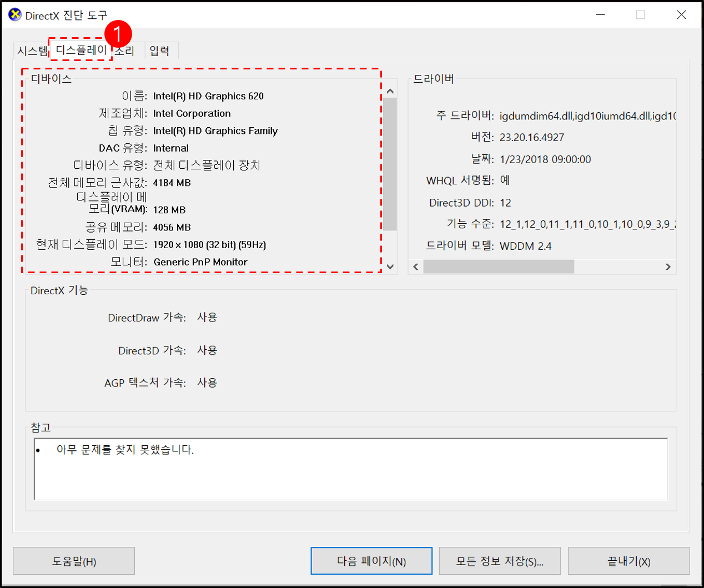The height and width of the screenshot is (588, 704).
Task: Click the down arrow on the device scrollbar
Action: point(390,267)
